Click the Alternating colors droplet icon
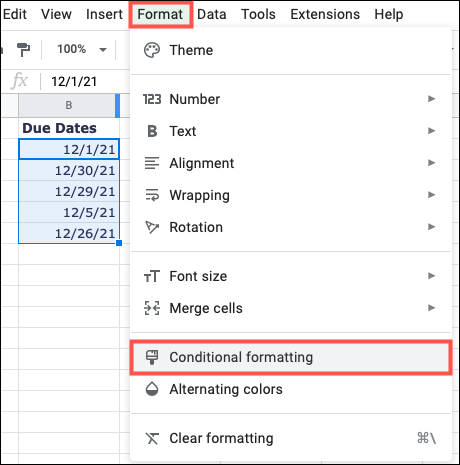The width and height of the screenshot is (460, 465). point(152,389)
